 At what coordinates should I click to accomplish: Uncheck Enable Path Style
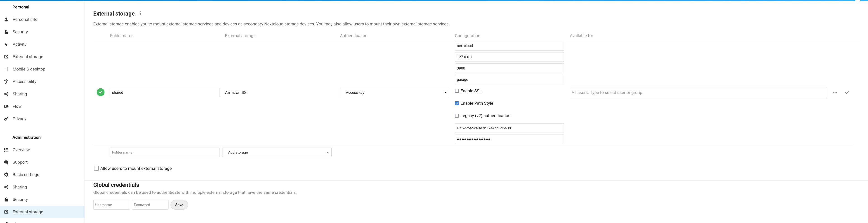pos(457,103)
